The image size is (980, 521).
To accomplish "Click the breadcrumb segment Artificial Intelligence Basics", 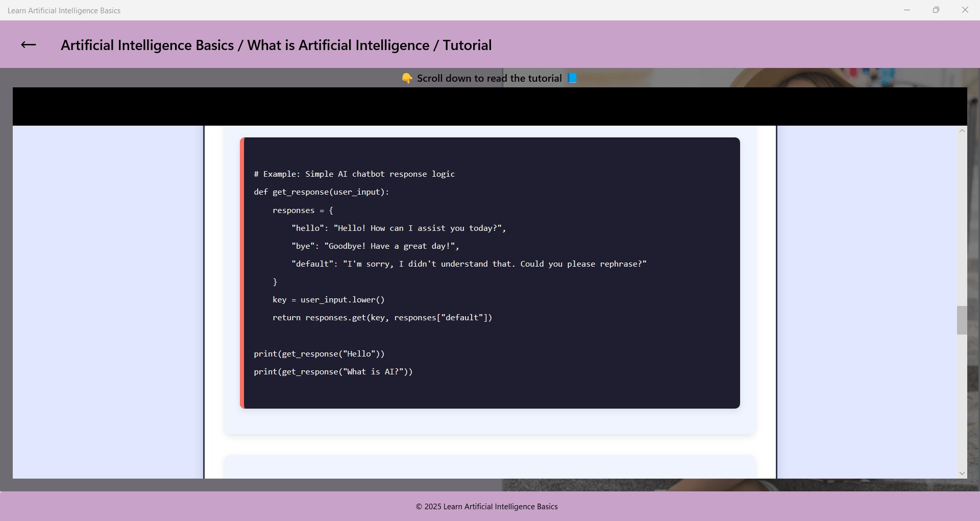I will 148,45.
